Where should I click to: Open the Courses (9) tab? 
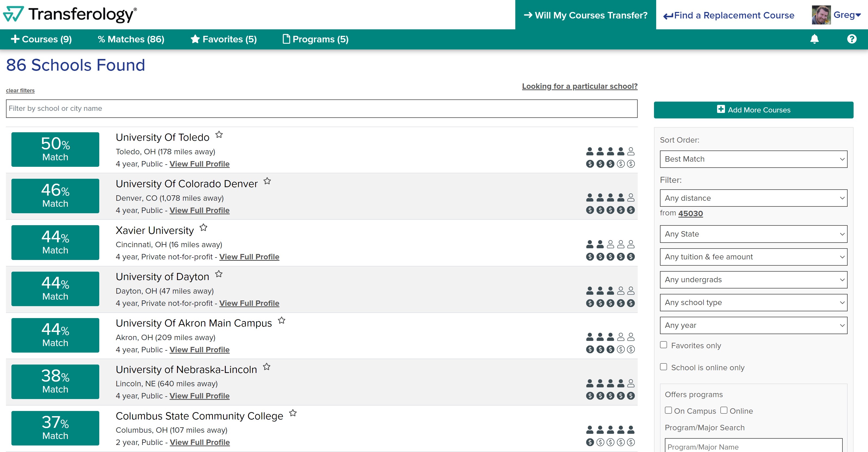pyautogui.click(x=41, y=39)
